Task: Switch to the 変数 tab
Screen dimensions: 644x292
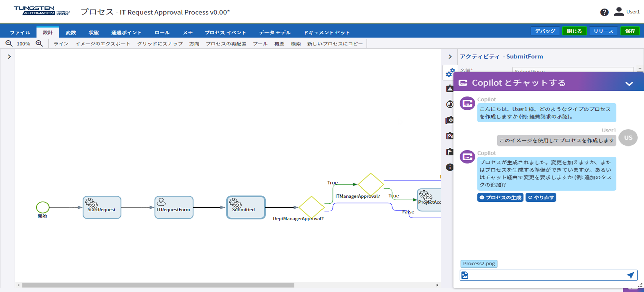Action: tap(71, 32)
